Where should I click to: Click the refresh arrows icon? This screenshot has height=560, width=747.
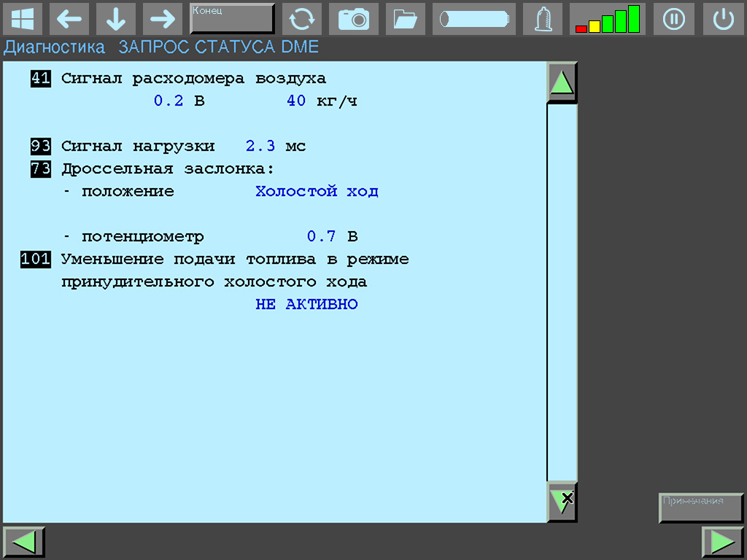302,19
